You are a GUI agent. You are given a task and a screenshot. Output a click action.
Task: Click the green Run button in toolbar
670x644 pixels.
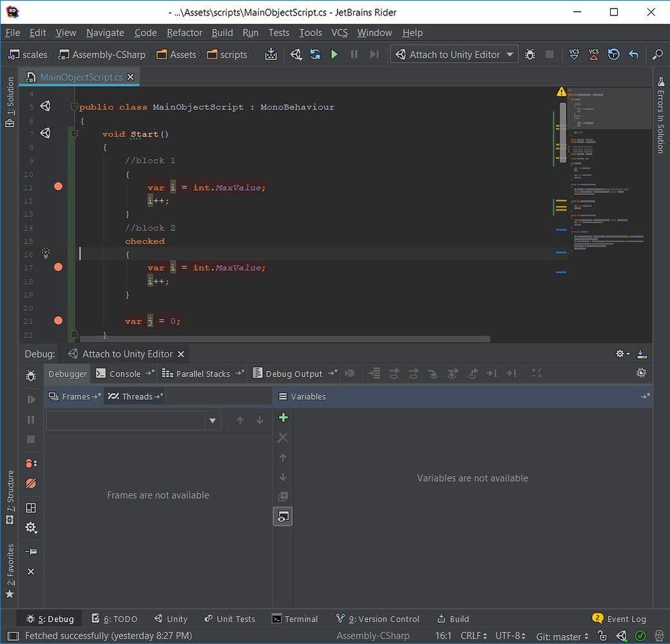point(334,55)
